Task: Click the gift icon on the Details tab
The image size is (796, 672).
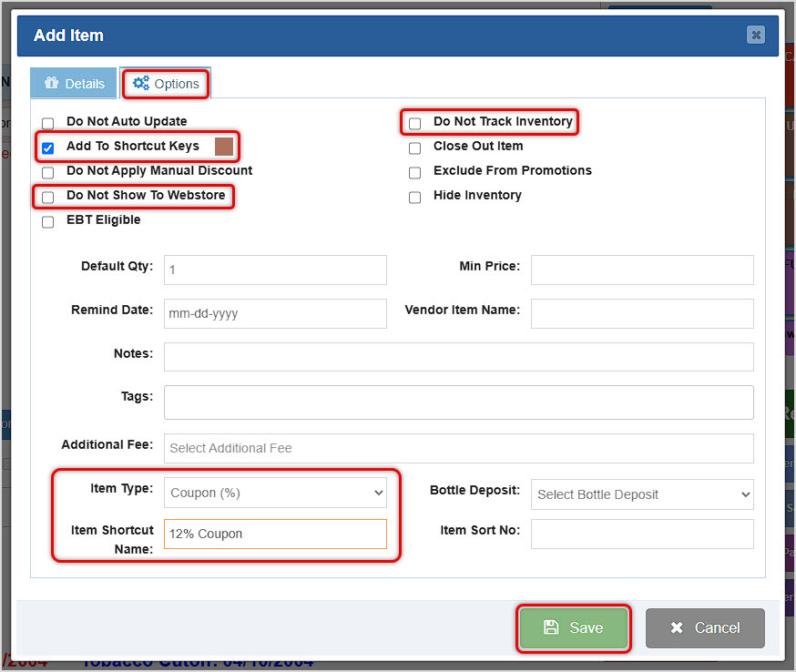Action: pos(53,82)
